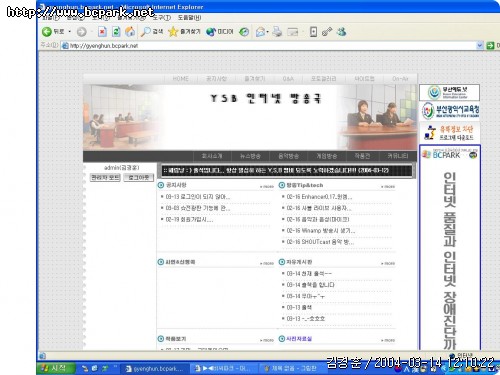Open 회사소개 in the dark menu bar
The image size is (500, 375).
(212, 156)
